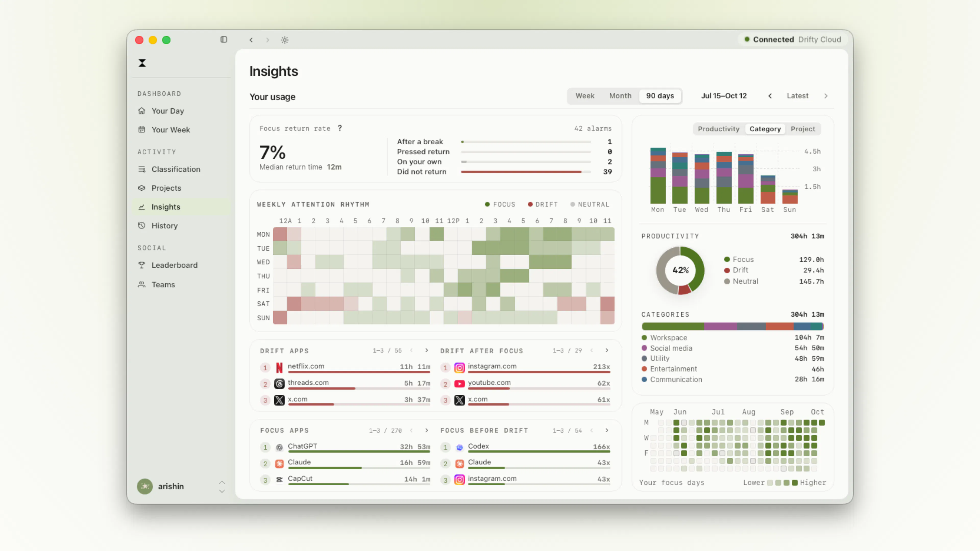Select the 90 days range
The image size is (980, 551).
tap(660, 96)
